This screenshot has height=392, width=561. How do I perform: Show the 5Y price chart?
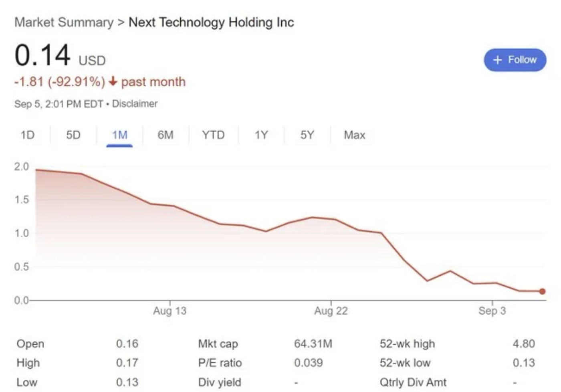307,135
